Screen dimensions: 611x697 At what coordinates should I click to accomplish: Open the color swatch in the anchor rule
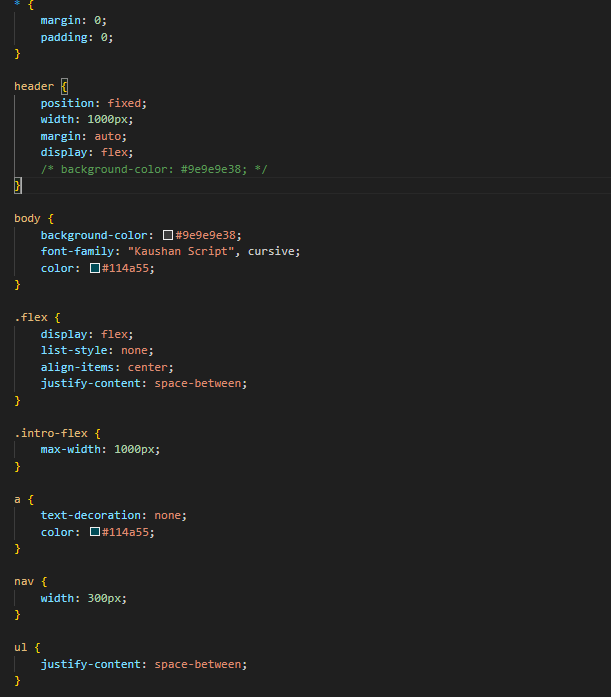coord(95,532)
